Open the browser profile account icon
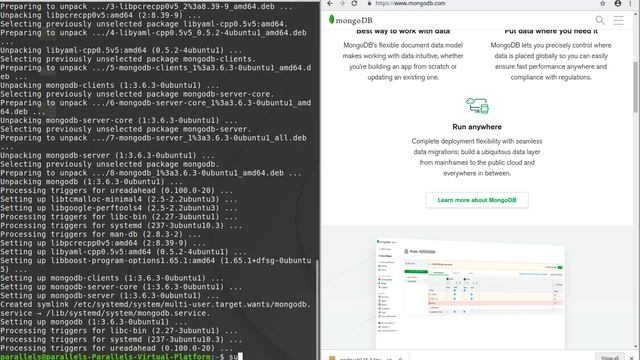The width and height of the screenshot is (640, 360). pyautogui.click(x=618, y=3)
